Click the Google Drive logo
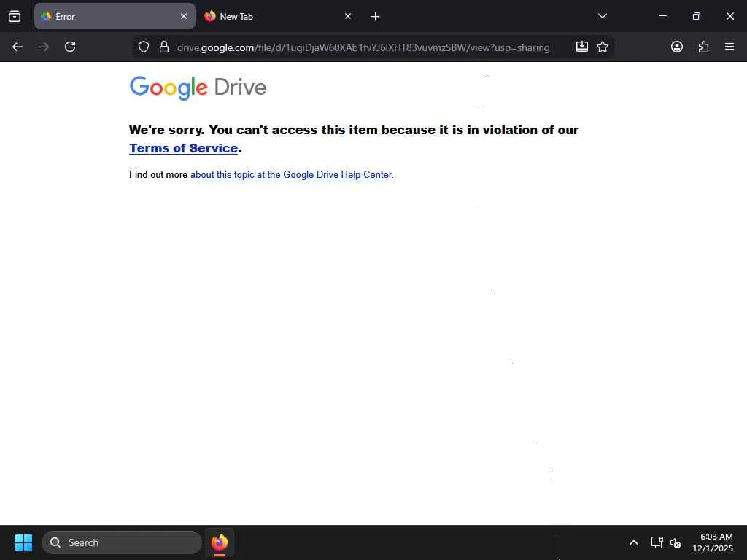This screenshot has height=560, width=747. [198, 87]
